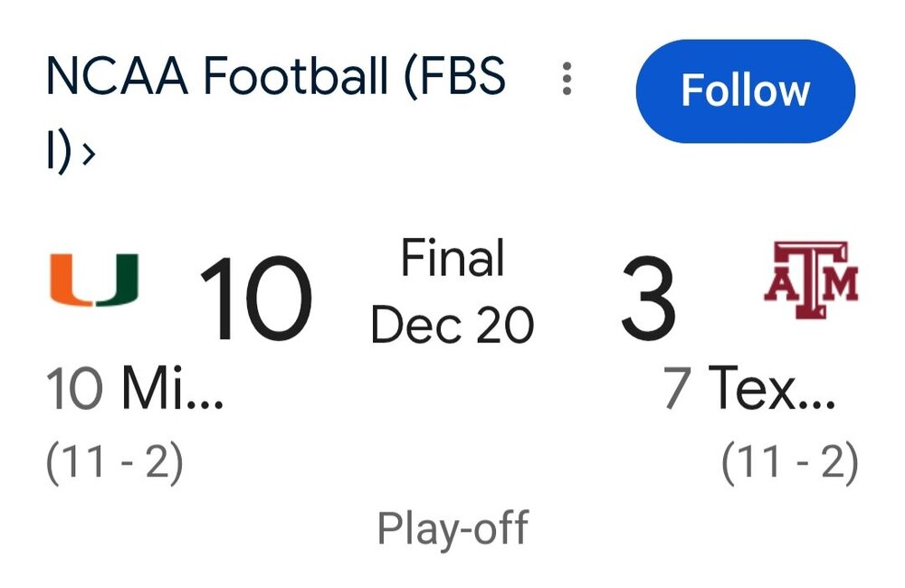
Task: Select the truncated 'Tex...' team name
Action: coord(772,389)
